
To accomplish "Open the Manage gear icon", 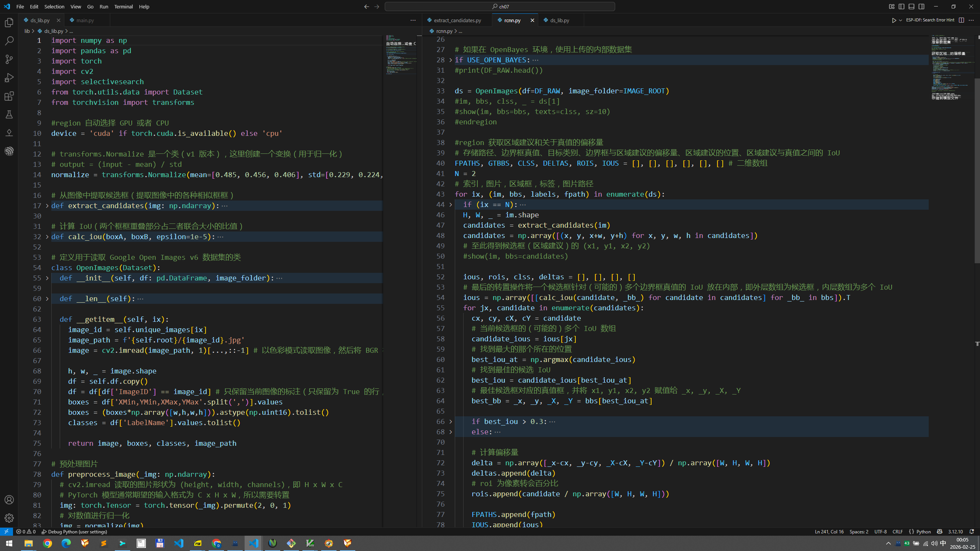I will [9, 518].
